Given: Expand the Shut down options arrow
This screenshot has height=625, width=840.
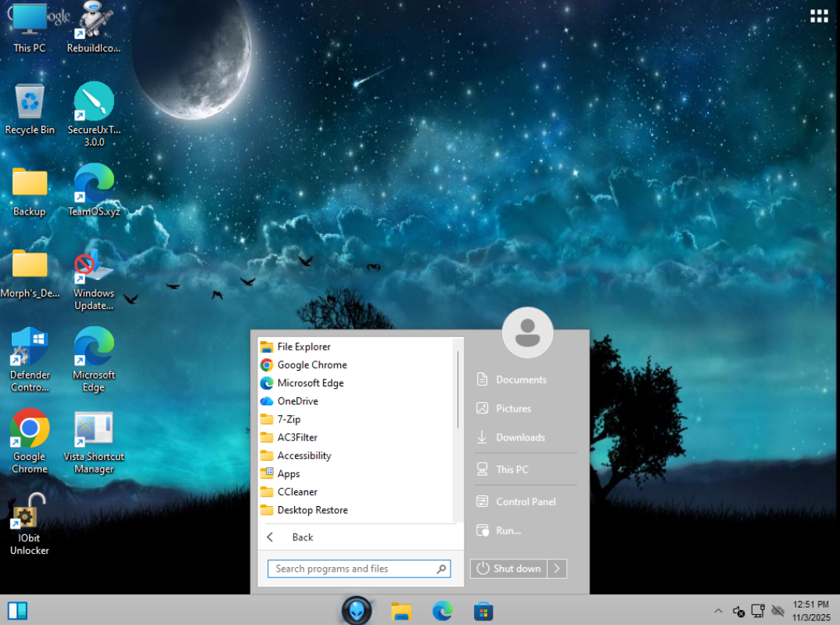Looking at the screenshot, I should (x=557, y=569).
